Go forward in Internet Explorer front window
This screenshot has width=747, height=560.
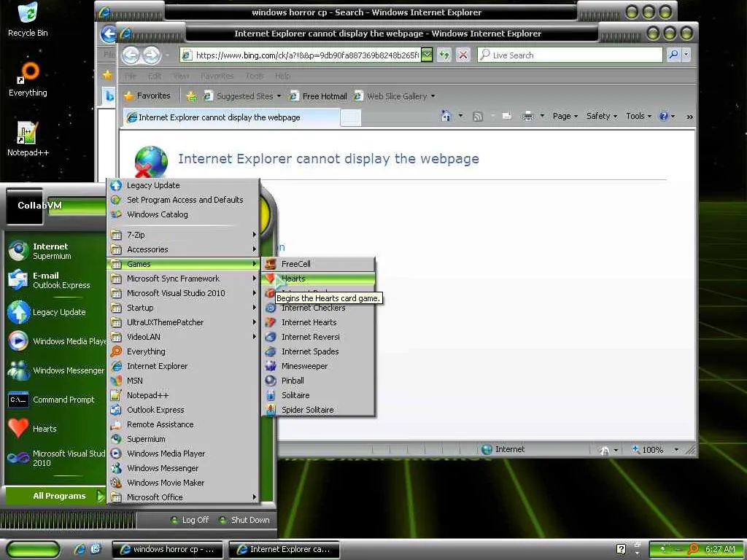(x=152, y=55)
